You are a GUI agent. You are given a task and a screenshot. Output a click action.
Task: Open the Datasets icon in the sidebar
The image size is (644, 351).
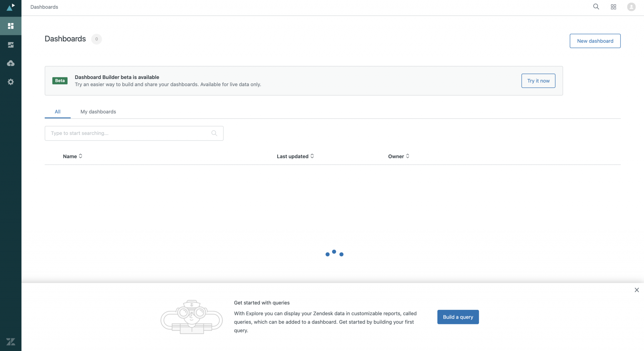pos(10,63)
